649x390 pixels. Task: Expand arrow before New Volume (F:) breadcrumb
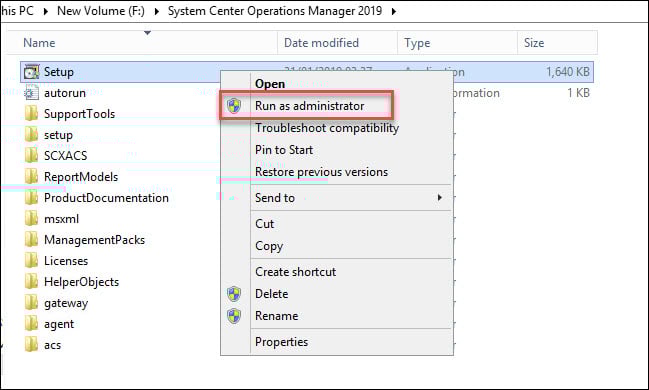(x=46, y=11)
